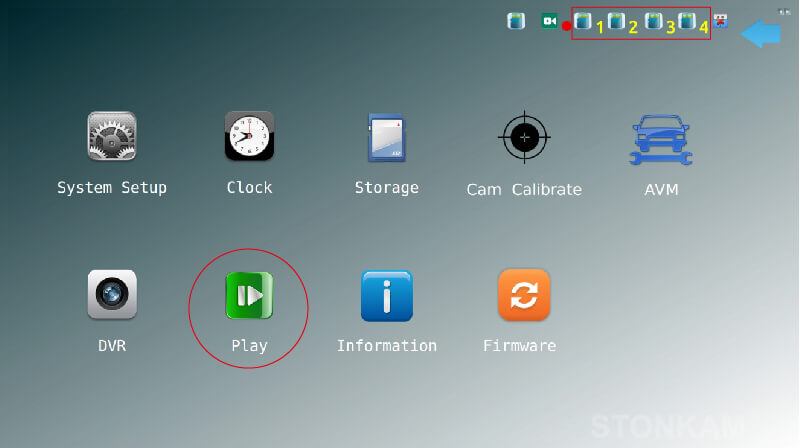The height and width of the screenshot is (448, 800).
Task: Click the leftmost SD card icon in status bar
Action: coord(516,21)
